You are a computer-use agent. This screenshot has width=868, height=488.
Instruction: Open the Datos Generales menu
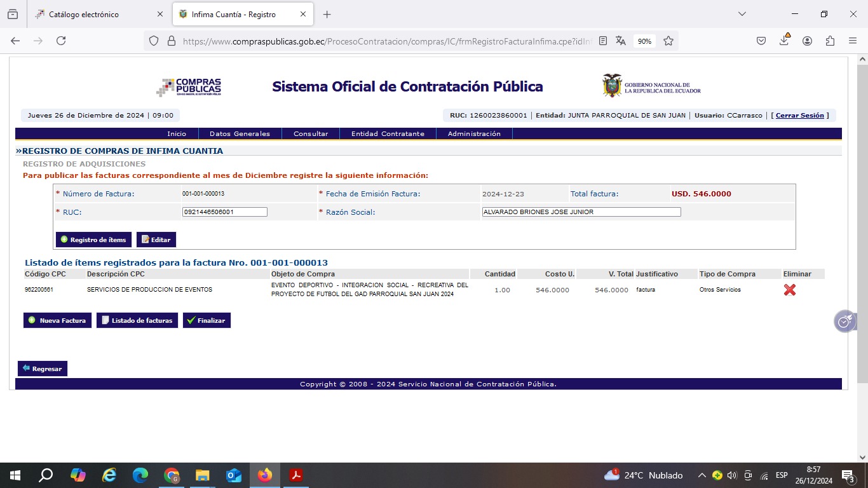240,133
